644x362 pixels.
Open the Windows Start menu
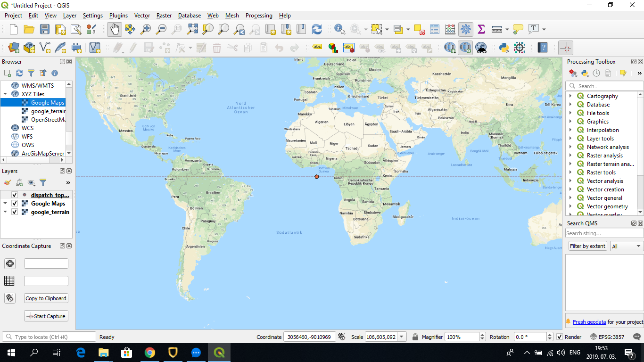(x=11, y=353)
